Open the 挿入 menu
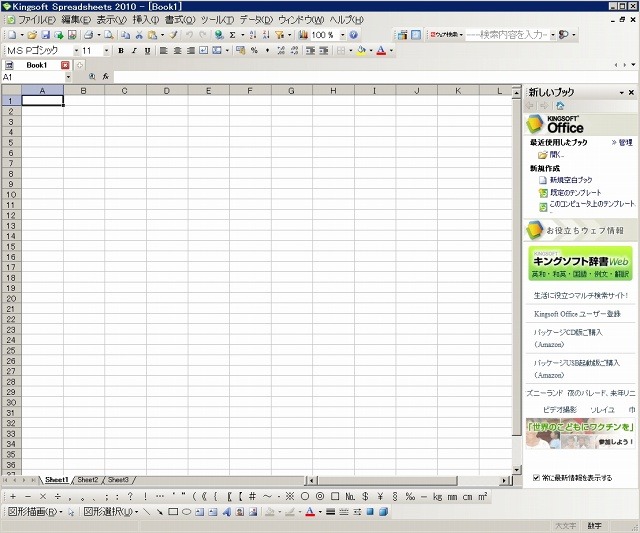Image resolution: width=640 pixels, height=533 pixels. 146,20
